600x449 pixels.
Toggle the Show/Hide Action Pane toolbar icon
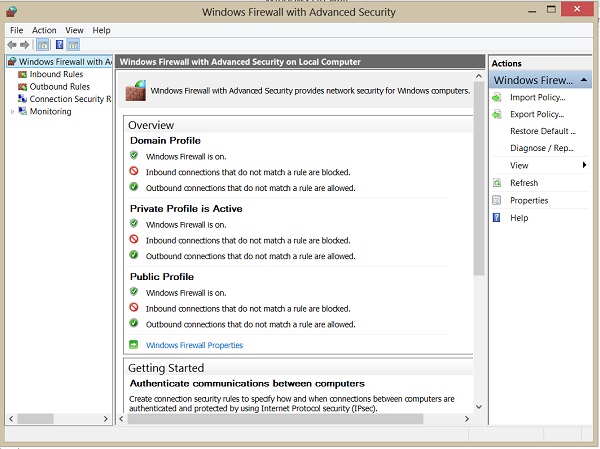point(73,45)
